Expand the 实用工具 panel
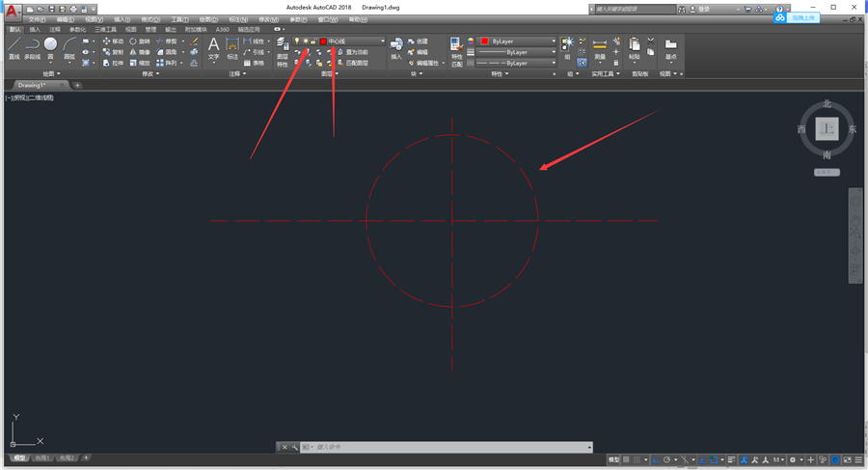 (606, 73)
